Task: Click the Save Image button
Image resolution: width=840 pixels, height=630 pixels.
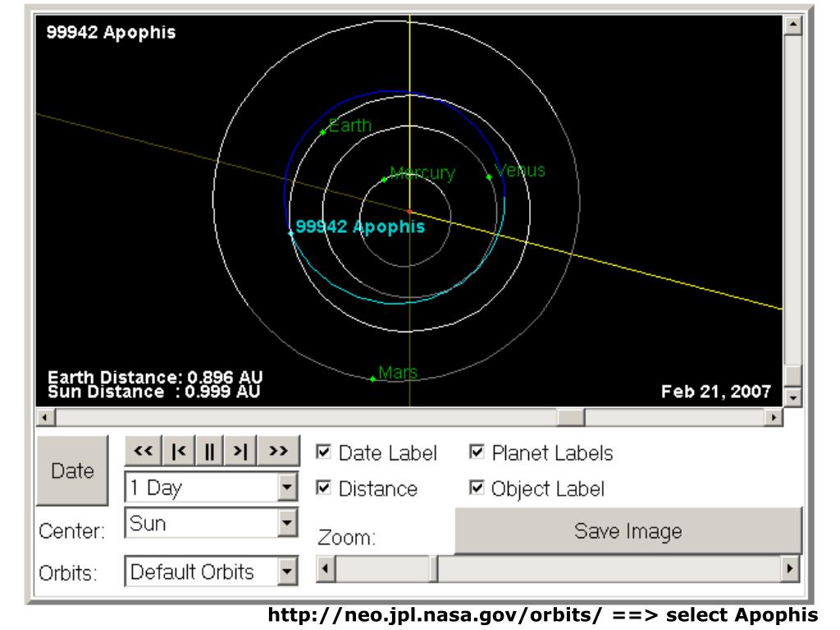Action: coord(628,531)
